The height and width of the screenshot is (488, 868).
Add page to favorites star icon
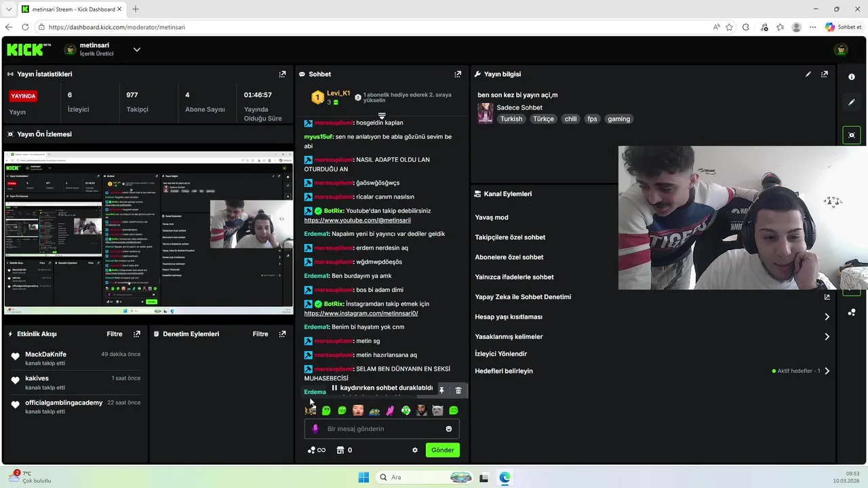pyautogui.click(x=729, y=27)
